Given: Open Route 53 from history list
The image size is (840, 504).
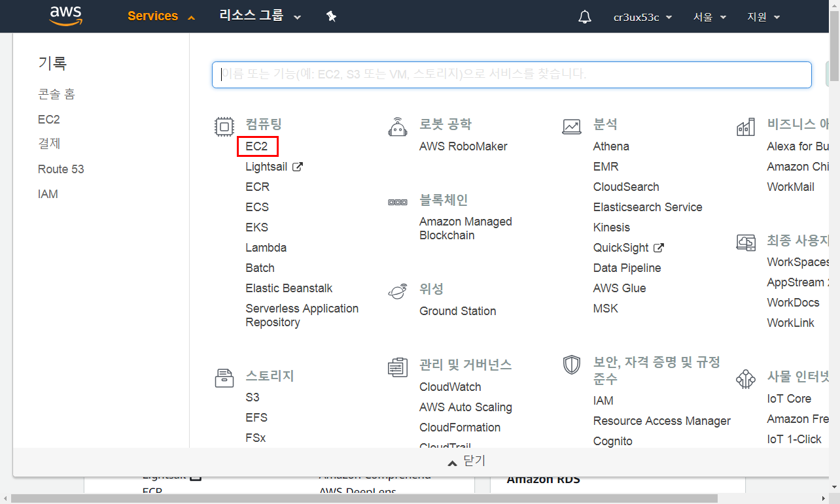Looking at the screenshot, I should coord(61,169).
